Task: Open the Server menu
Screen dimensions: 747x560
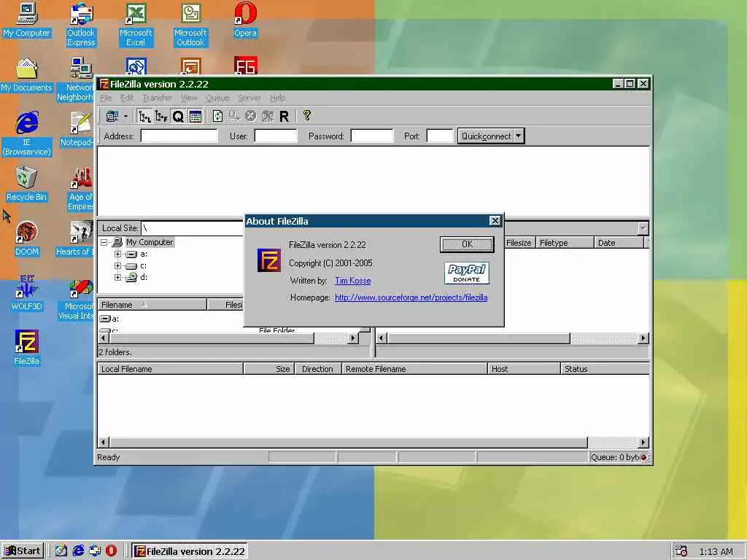Action: pos(249,98)
